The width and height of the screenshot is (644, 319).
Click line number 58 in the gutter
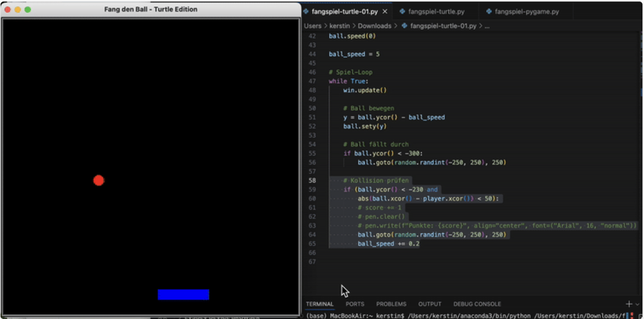tap(312, 181)
